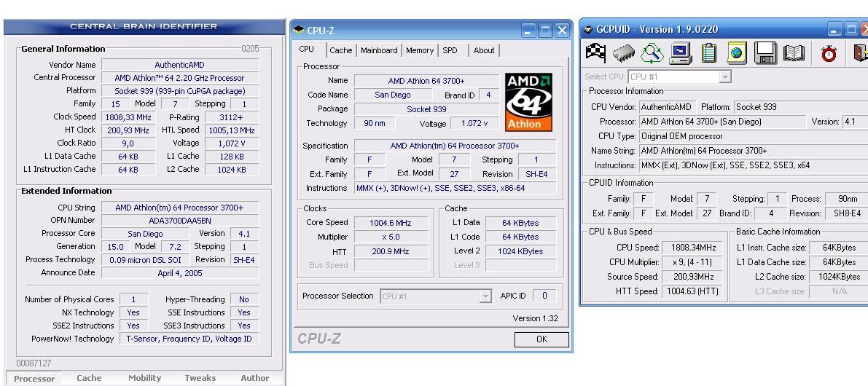Click the CPU-Z title bar chip icon
Viewport: 868px width, 386px height.
point(299,30)
